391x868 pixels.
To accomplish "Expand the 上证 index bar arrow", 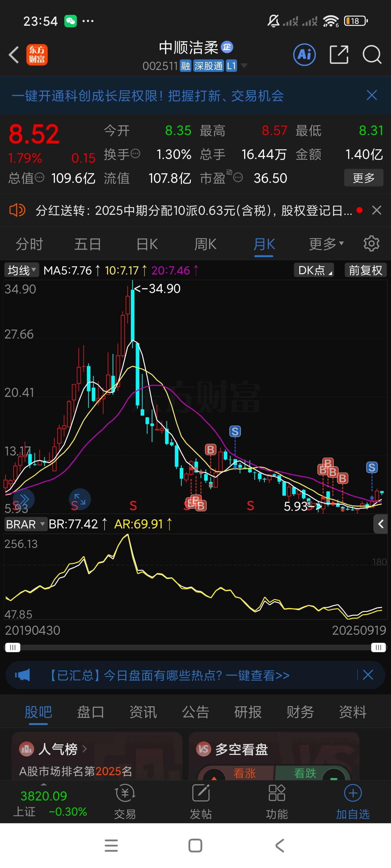I will [x=43, y=785].
